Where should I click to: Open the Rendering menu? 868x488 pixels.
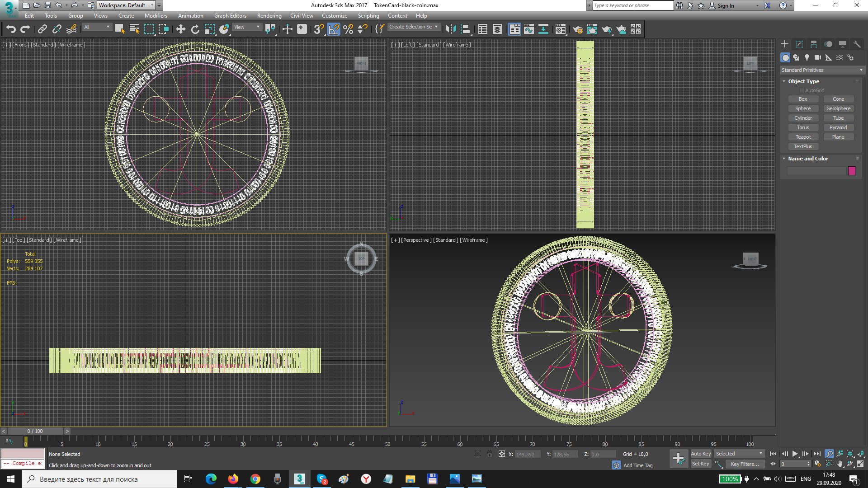click(269, 16)
